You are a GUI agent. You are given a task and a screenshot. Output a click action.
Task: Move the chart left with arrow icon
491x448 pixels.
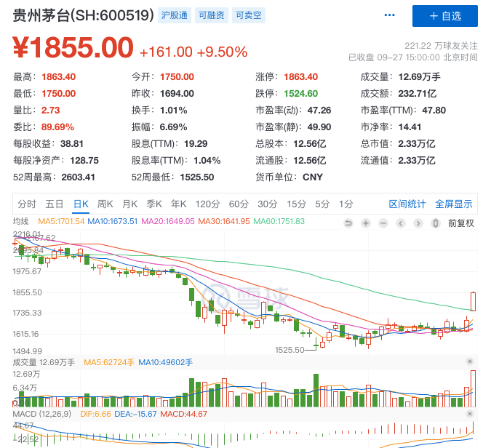[x=401, y=223]
